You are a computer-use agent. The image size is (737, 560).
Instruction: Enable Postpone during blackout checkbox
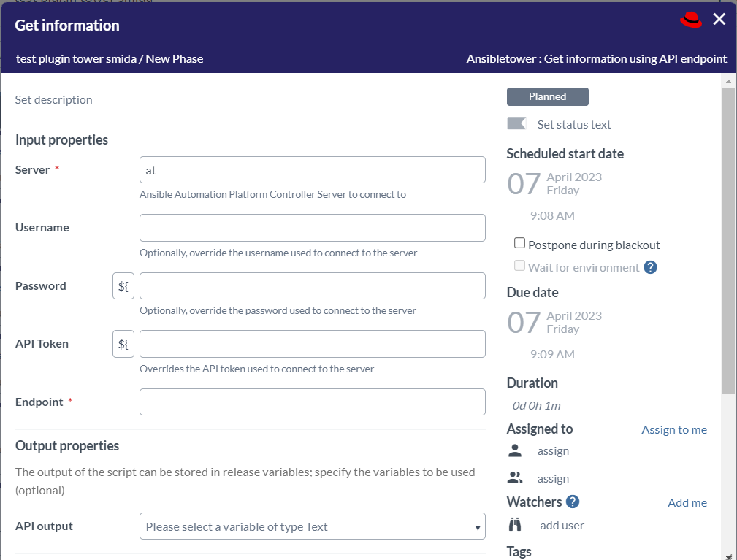tap(519, 243)
